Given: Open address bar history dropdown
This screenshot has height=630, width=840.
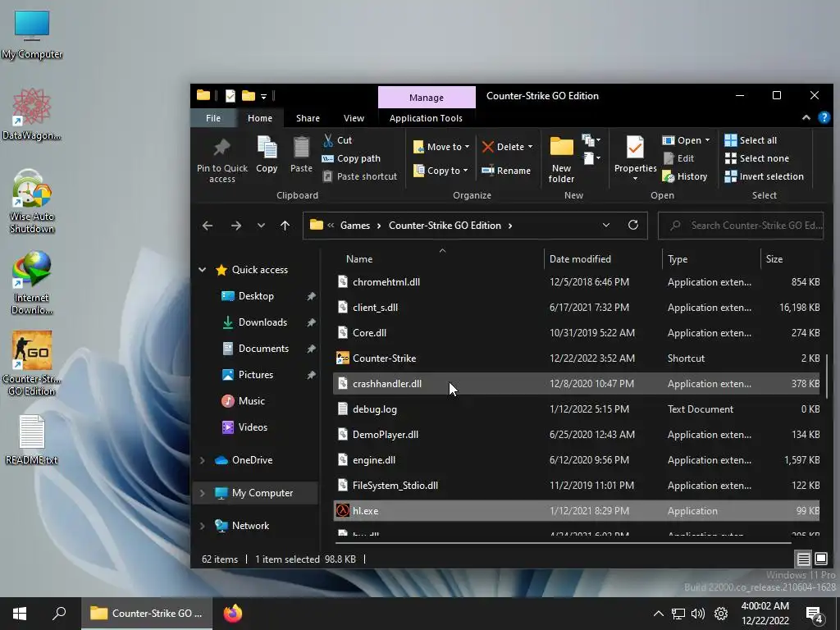Looking at the screenshot, I should click(606, 225).
